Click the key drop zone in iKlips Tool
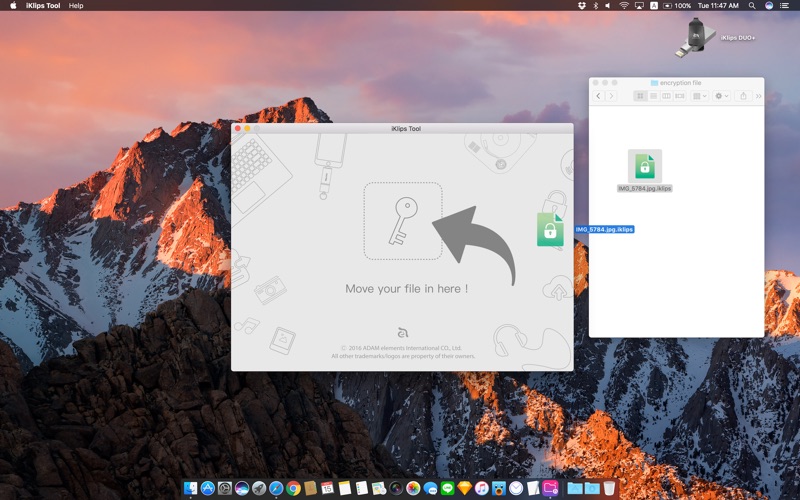 [403, 221]
